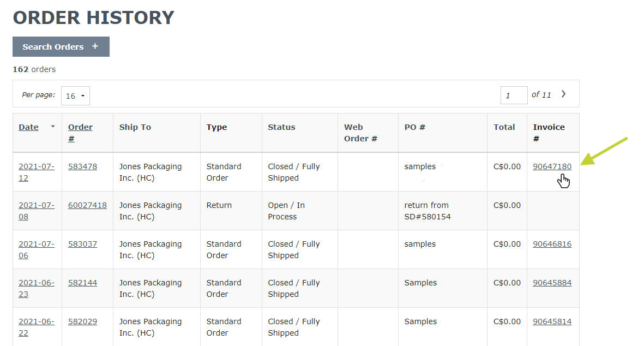This screenshot has height=346, width=644.
Task: Open return order 60027418
Action: tap(87, 205)
